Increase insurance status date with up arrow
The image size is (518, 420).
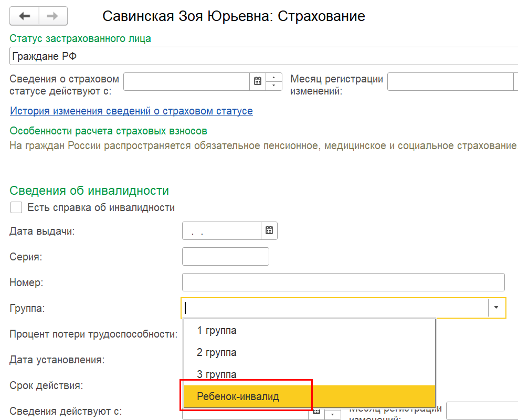274,77
